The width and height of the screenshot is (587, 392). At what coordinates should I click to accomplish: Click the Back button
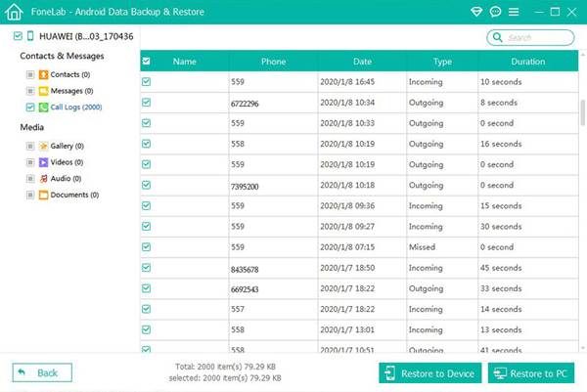(42, 372)
